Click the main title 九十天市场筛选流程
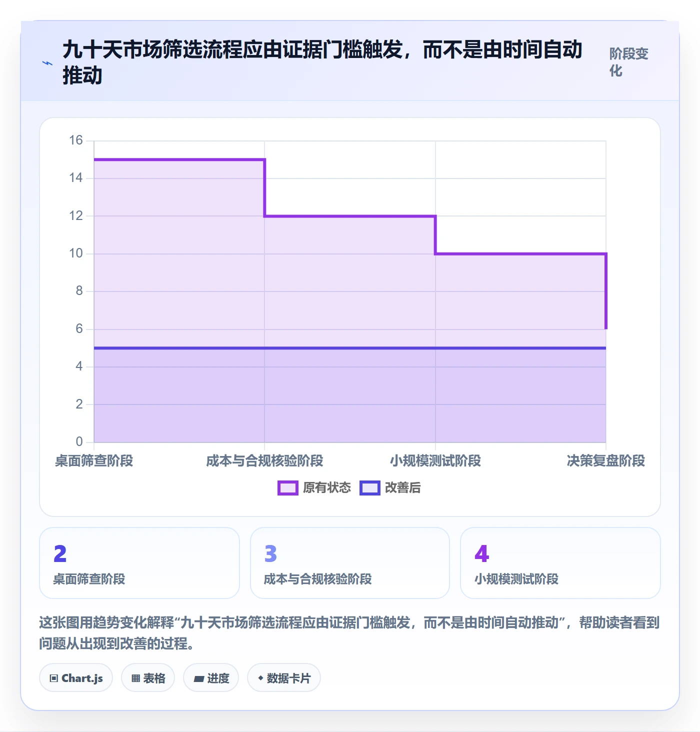Image resolution: width=700 pixels, height=732 pixels. [x=322, y=62]
